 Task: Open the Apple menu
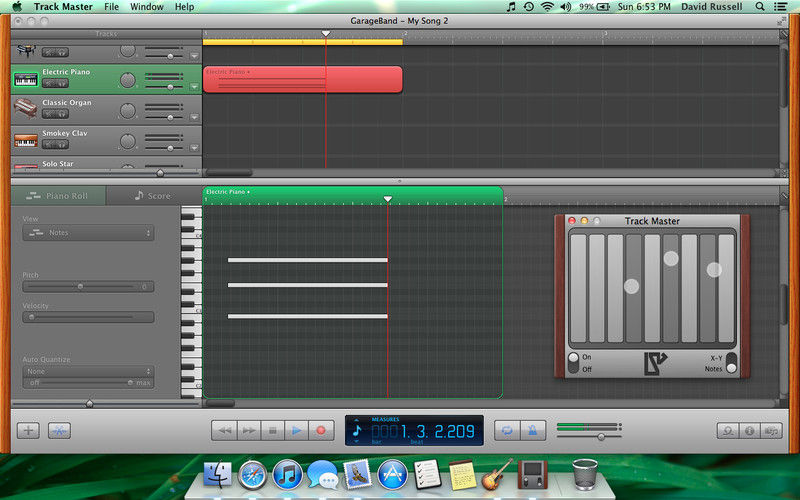(x=17, y=7)
